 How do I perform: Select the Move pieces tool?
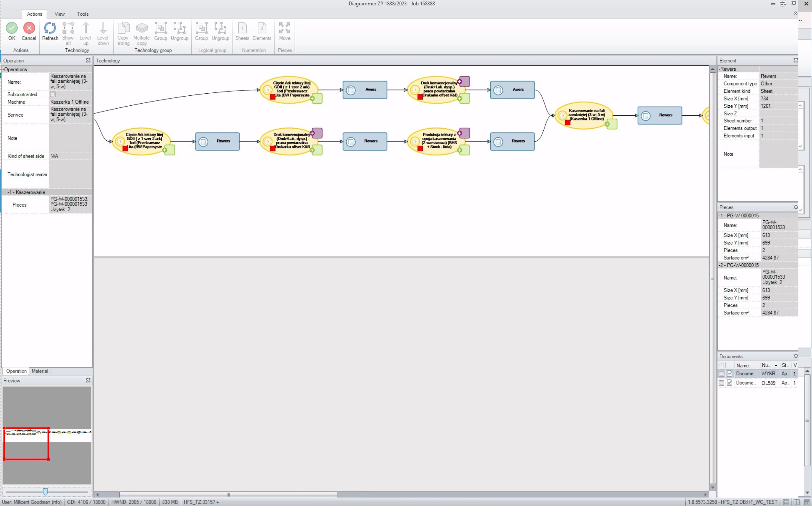pos(284,30)
